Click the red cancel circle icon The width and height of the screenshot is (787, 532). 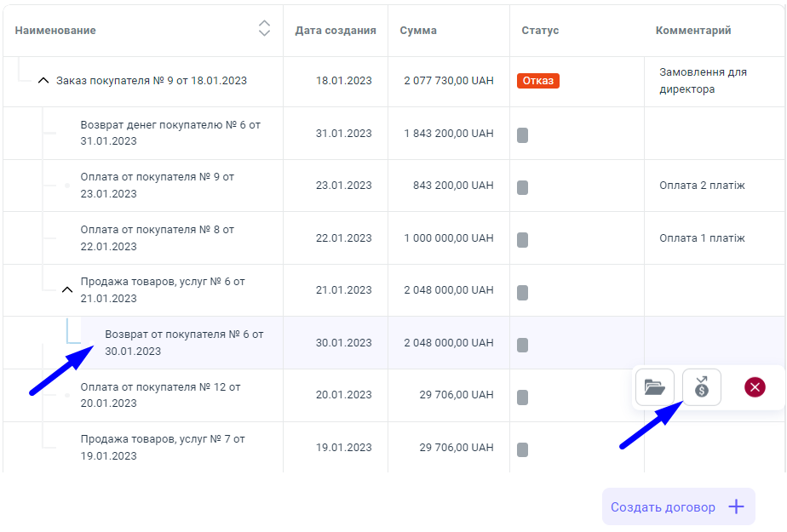click(x=755, y=388)
